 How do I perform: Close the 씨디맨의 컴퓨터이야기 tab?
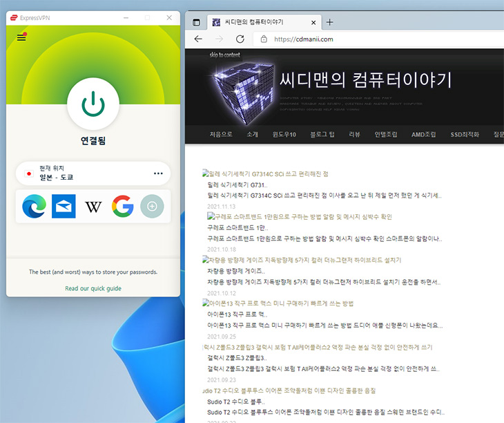pos(313,23)
